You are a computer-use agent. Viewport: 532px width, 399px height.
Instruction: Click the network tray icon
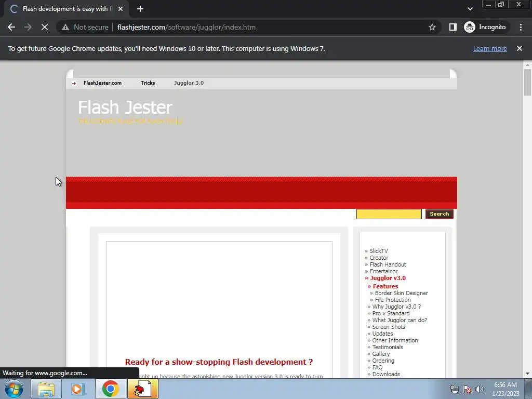(454, 389)
